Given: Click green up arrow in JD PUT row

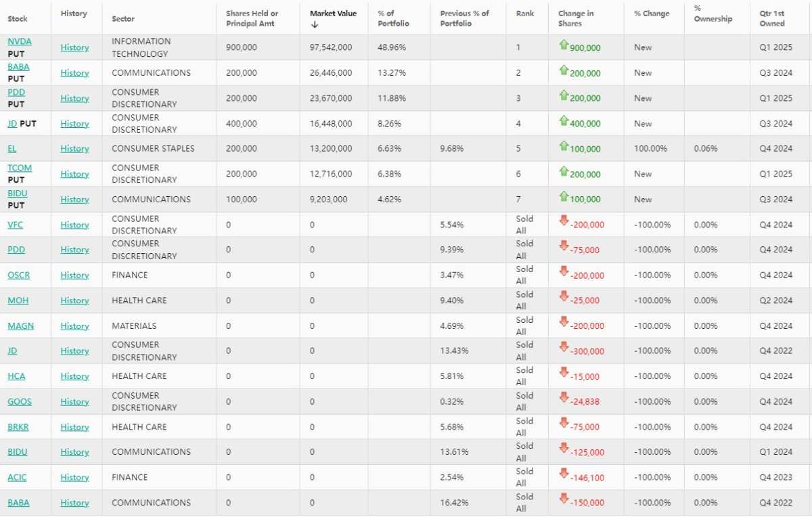Looking at the screenshot, I should (x=564, y=120).
